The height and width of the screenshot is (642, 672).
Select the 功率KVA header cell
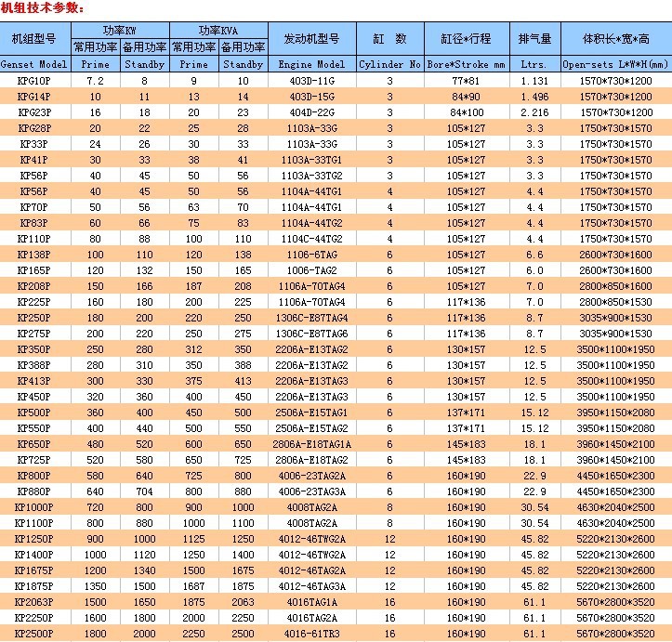tap(218, 31)
